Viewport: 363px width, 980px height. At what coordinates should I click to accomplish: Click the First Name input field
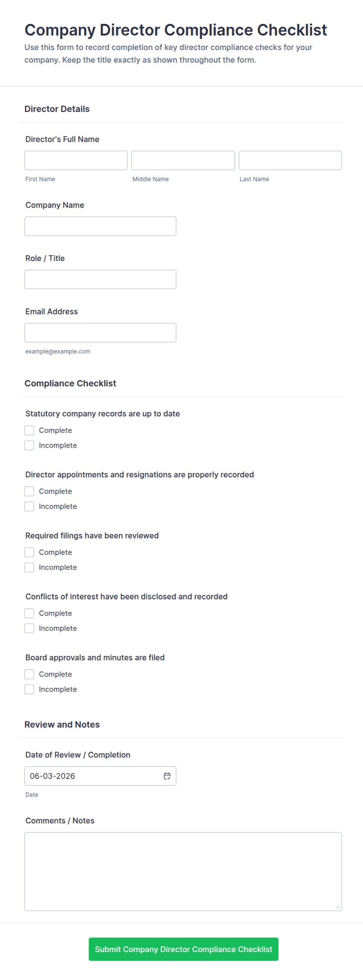pyautogui.click(x=76, y=160)
